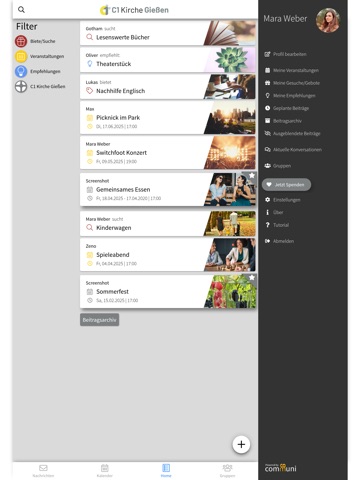This screenshot has width=360, height=480.
Task: Open the Sommerfest event
Action: 168,291
